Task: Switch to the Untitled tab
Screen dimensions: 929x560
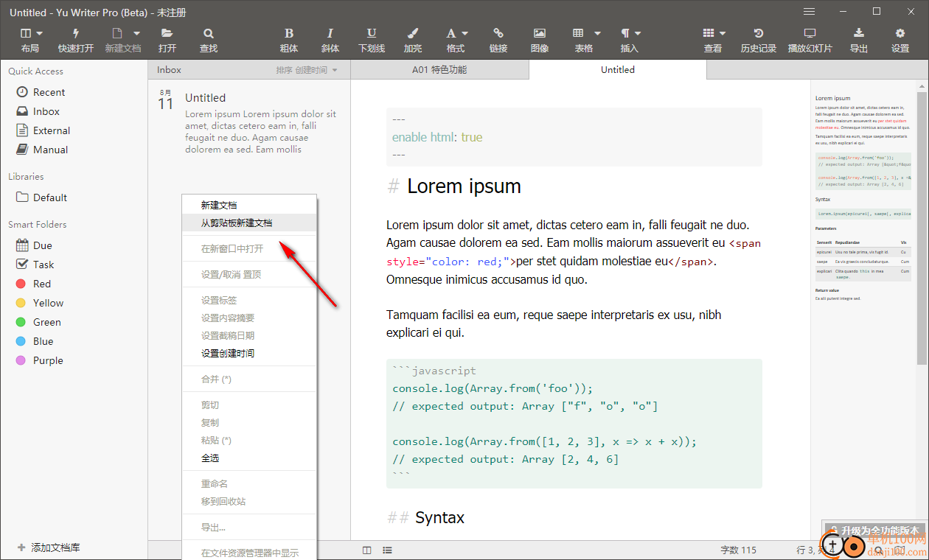Action: [x=618, y=70]
